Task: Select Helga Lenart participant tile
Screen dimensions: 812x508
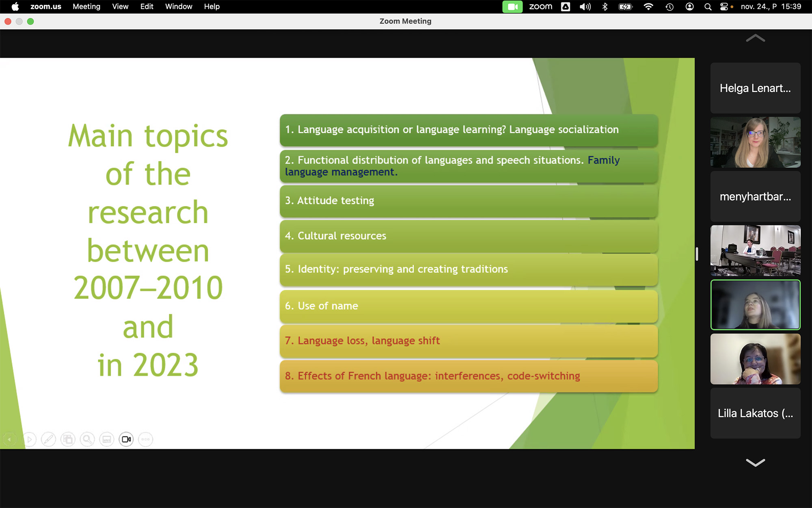Action: pyautogui.click(x=755, y=88)
